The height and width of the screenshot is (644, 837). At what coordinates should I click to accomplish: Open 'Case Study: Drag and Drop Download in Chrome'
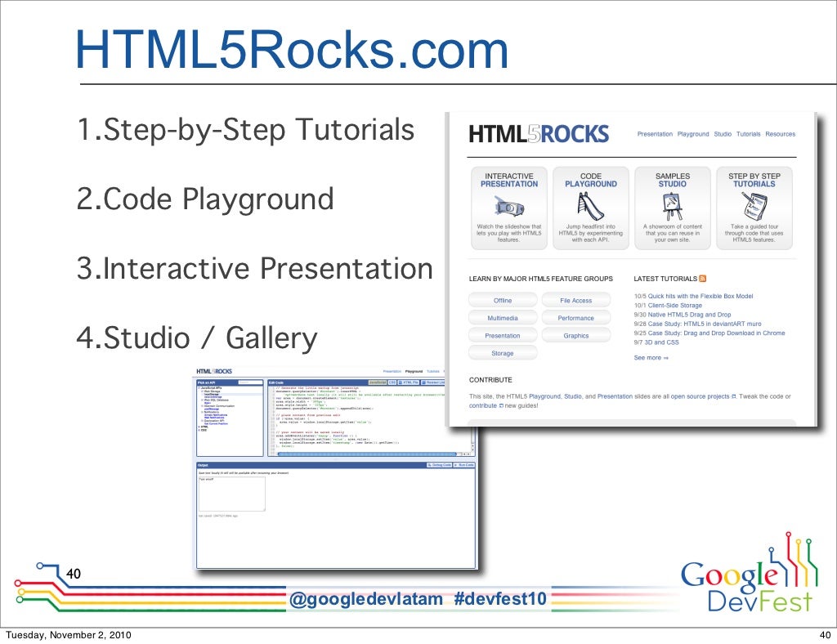pos(716,333)
